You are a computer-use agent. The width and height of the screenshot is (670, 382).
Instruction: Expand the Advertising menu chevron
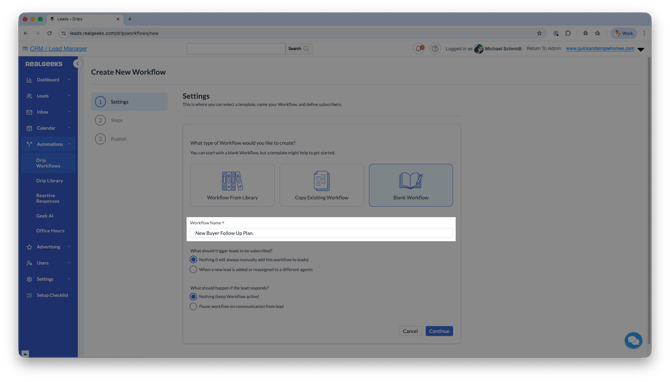(x=69, y=247)
